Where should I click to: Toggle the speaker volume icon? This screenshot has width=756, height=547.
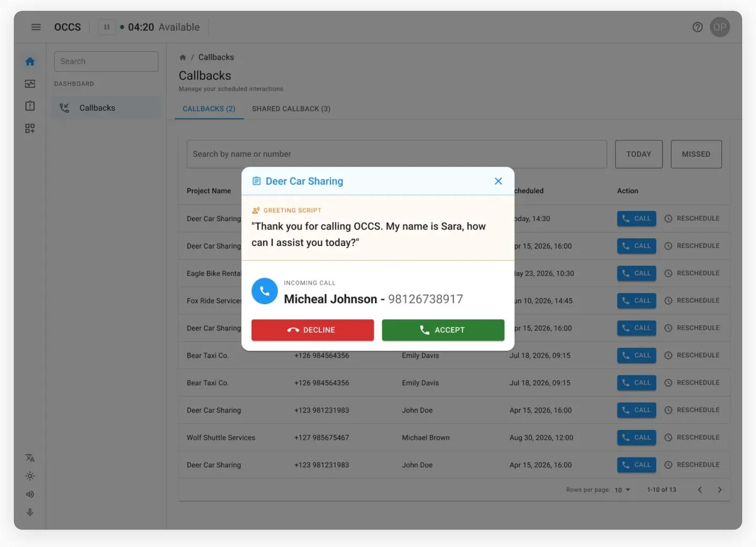pyautogui.click(x=30, y=494)
